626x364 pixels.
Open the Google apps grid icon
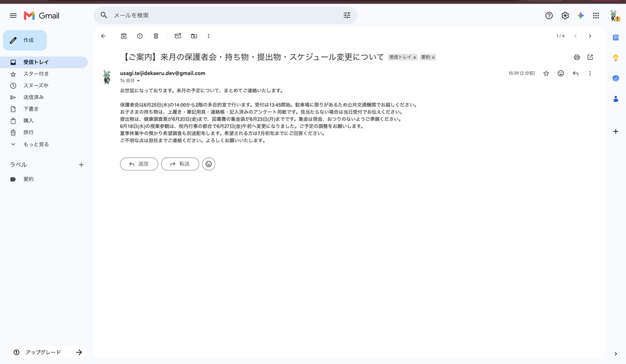click(596, 15)
